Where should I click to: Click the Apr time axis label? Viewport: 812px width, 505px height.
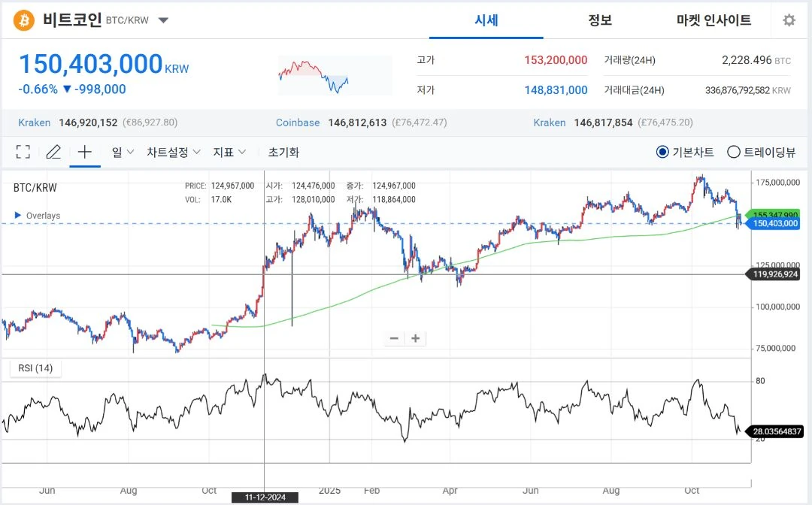coord(450,490)
